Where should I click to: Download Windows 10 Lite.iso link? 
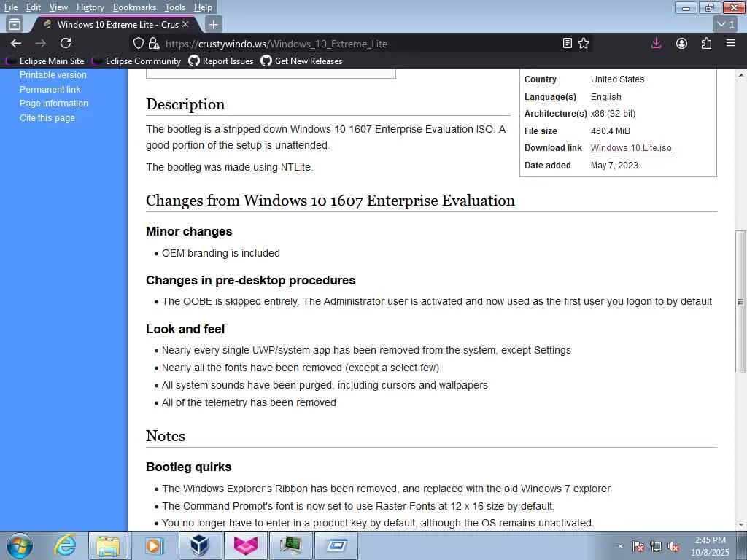tap(631, 147)
